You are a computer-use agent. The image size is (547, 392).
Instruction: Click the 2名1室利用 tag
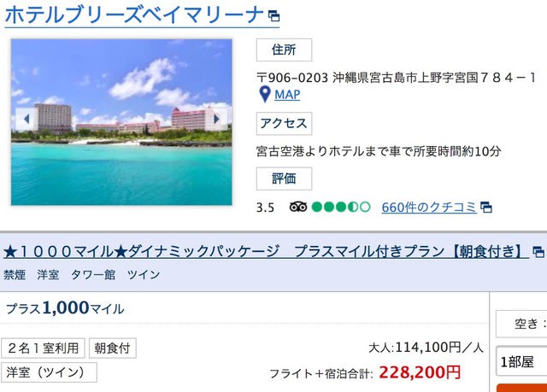coord(43,348)
